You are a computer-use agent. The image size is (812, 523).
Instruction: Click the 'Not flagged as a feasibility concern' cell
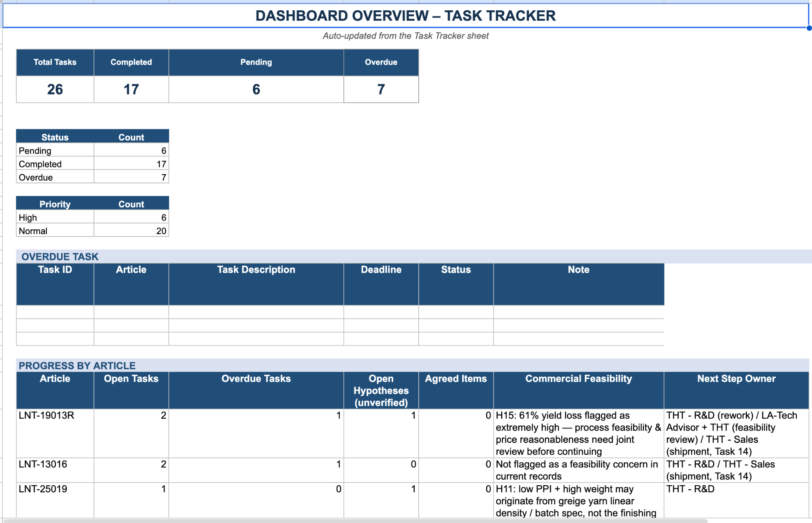click(579, 470)
